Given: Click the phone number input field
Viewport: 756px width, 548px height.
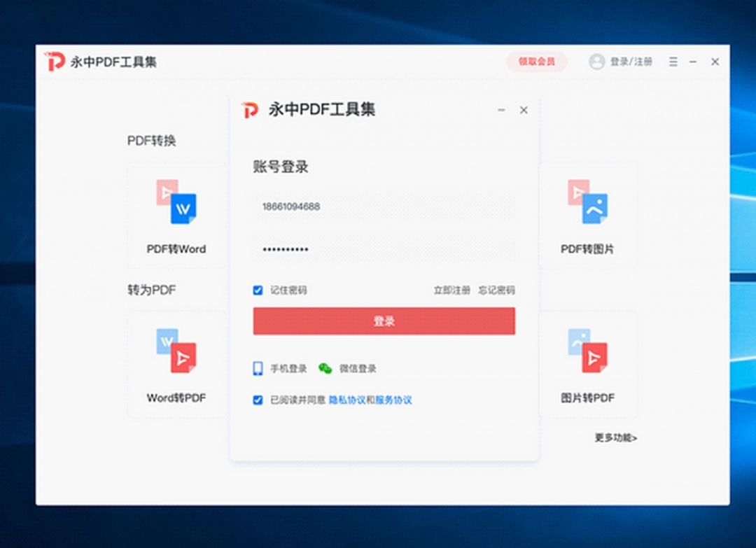Looking at the screenshot, I should click(384, 206).
